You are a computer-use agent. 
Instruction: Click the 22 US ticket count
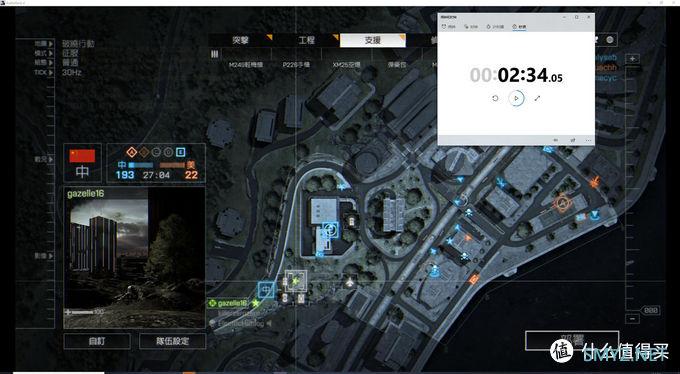[191, 175]
